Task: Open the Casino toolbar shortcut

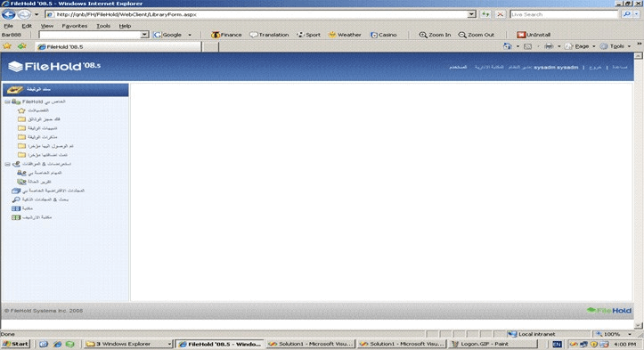Action: [x=384, y=35]
